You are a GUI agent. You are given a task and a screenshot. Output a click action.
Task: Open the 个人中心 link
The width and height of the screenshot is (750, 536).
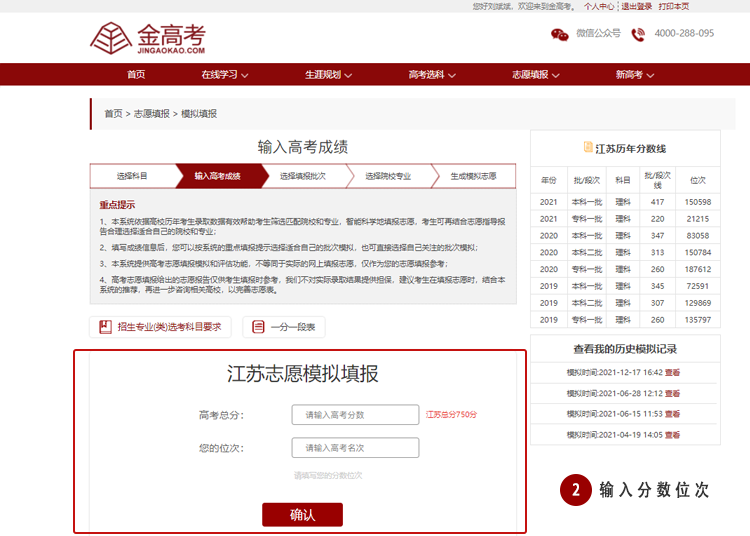599,6
